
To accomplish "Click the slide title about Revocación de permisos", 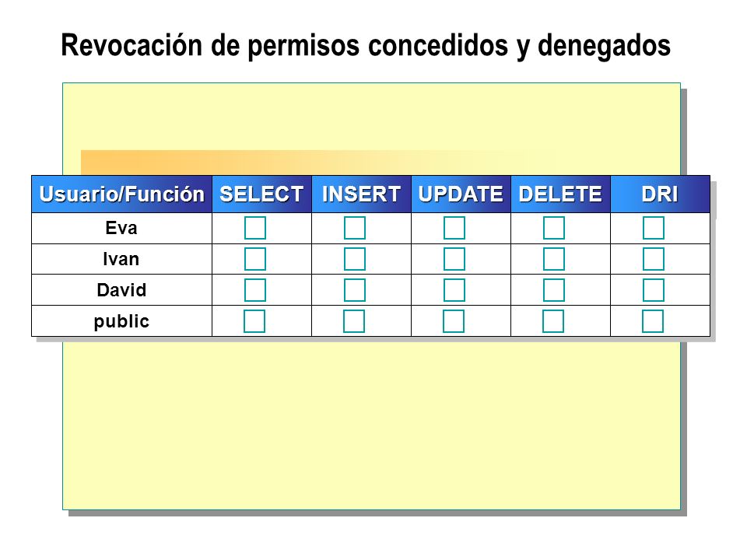I will tap(366, 46).
